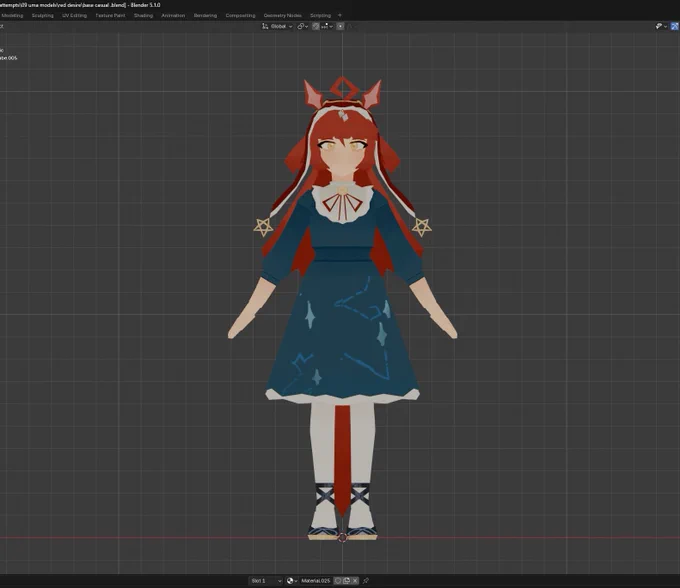Switch to the Scripting workspace tab
Screen dimensions: 680x588
click(x=320, y=15)
